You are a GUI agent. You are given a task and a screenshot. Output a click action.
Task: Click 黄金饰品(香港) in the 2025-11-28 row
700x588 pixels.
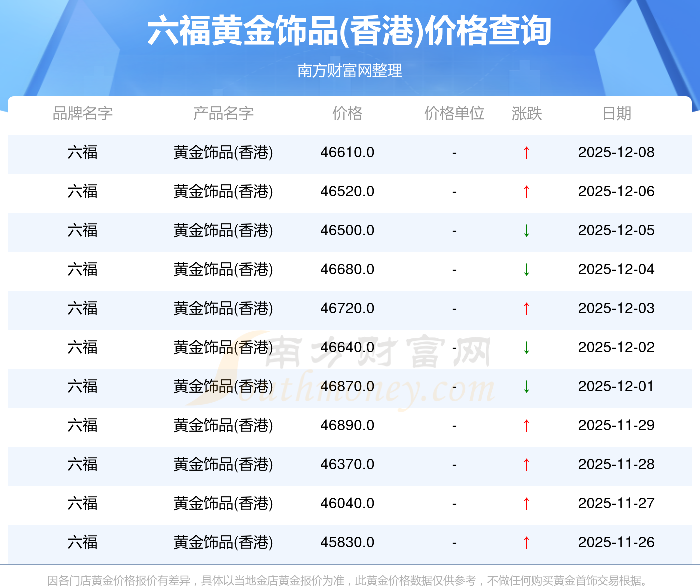click(223, 464)
